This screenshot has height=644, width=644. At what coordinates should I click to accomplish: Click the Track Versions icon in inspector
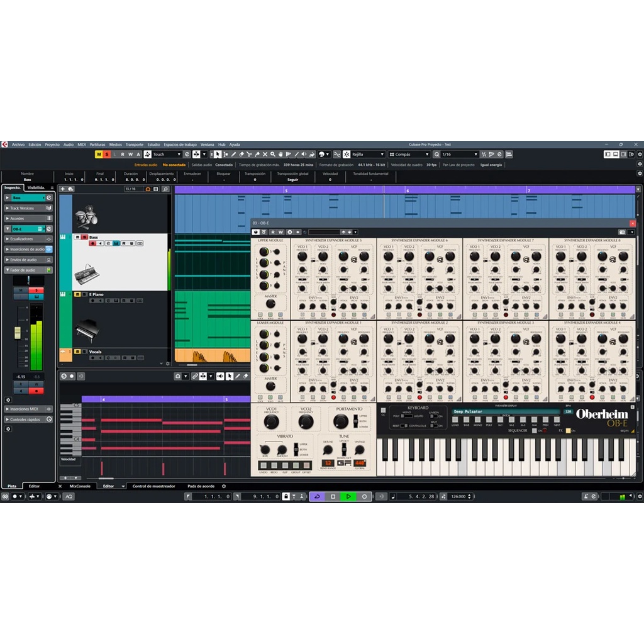pyautogui.click(x=48, y=208)
